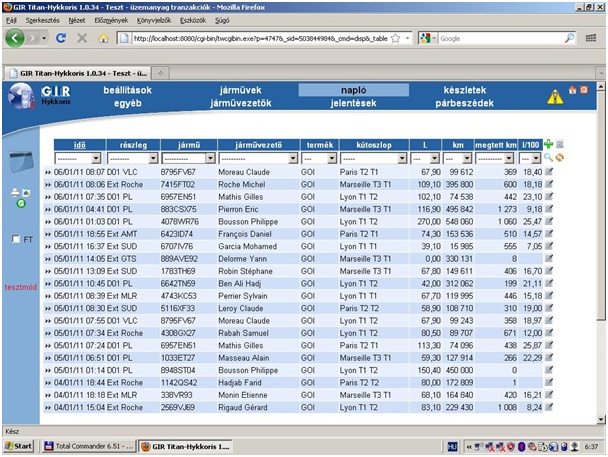
Task: Click the GIR Titan-Hykkoris browser tab
Action: [x=77, y=73]
